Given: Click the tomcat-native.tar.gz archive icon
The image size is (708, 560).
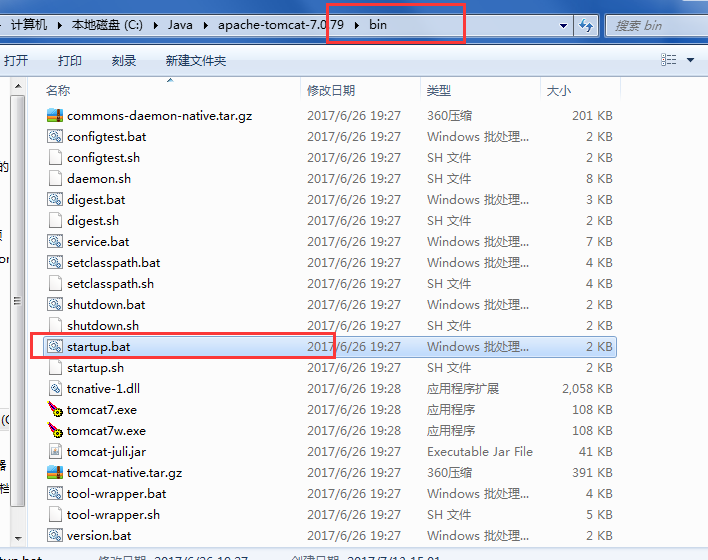Looking at the screenshot, I should tap(55, 472).
